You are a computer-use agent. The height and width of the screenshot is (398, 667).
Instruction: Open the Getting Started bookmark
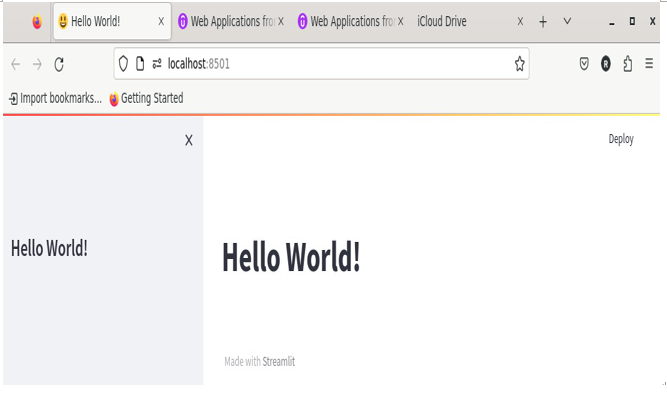click(146, 98)
